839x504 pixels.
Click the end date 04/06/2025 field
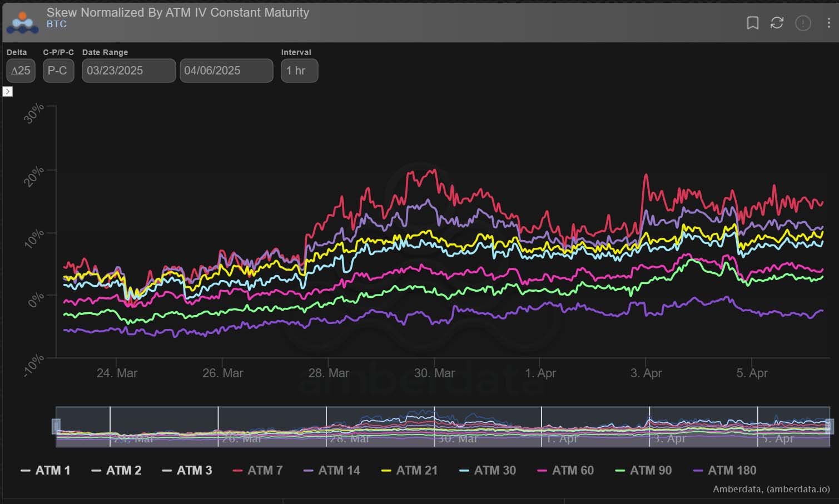pyautogui.click(x=226, y=71)
